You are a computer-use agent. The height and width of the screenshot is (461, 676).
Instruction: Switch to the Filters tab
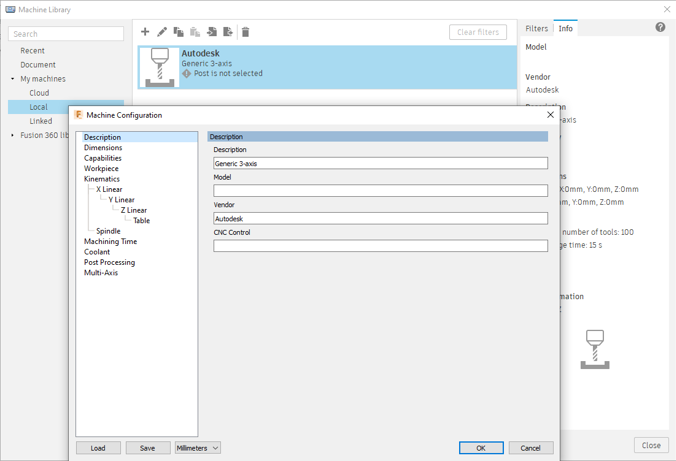point(536,28)
